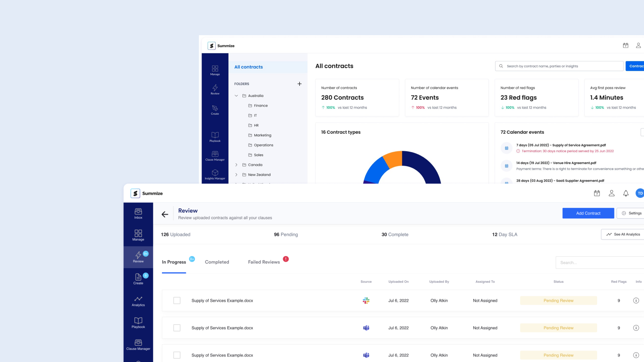Screen dimensions: 644x362
Task: Open the IT folder
Action: pyautogui.click(x=253, y=115)
